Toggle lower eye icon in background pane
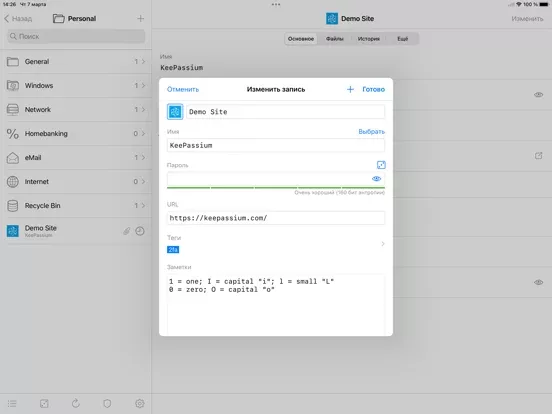The height and width of the screenshot is (414, 552). click(538, 282)
